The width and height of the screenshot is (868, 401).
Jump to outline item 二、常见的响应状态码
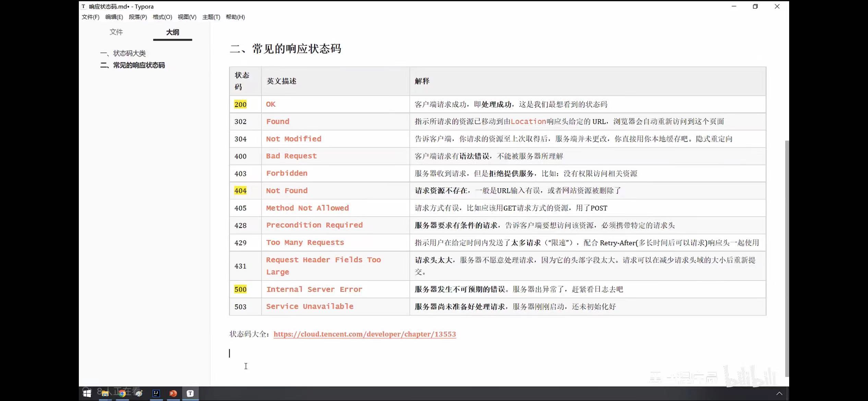point(133,65)
